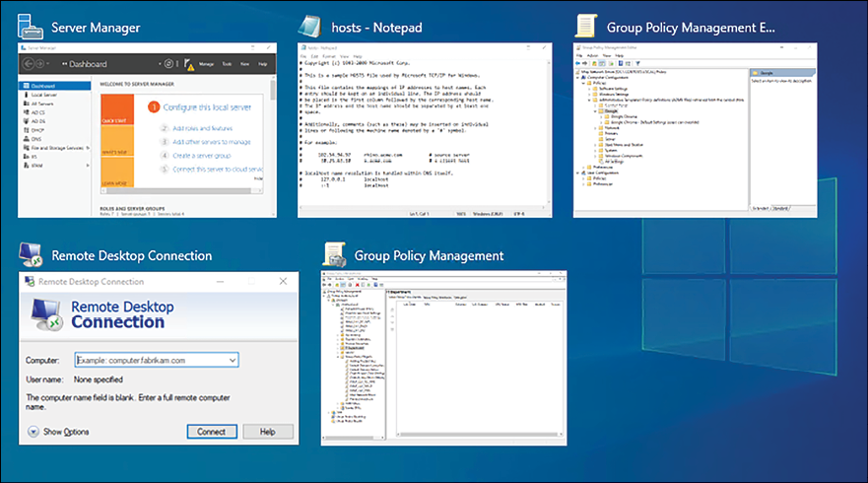This screenshot has width=868, height=483.
Task: Click Connect this server to cloud services link
Action: tap(218, 169)
